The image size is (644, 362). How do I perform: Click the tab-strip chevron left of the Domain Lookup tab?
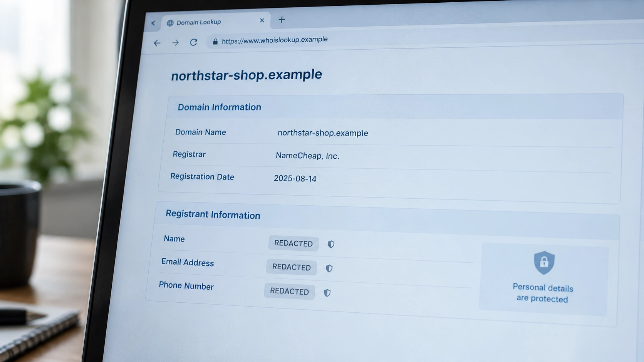153,23
